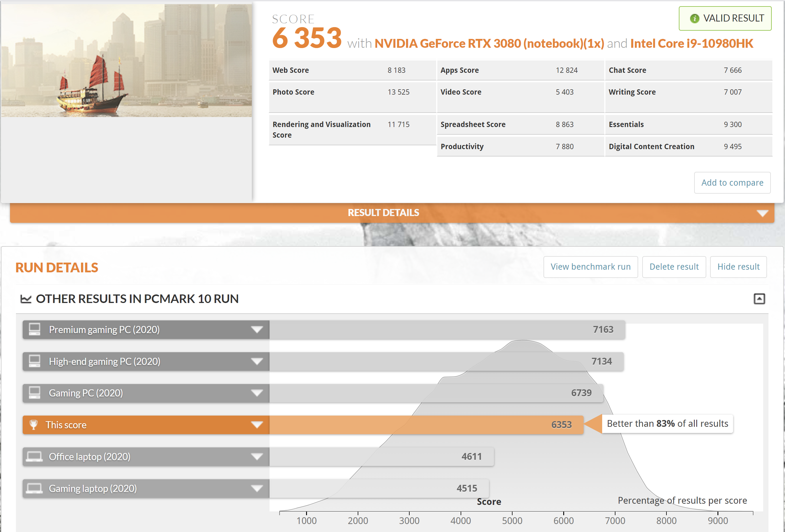Click the laptop icon for Gaming laptop
The height and width of the screenshot is (532, 785).
click(35, 488)
